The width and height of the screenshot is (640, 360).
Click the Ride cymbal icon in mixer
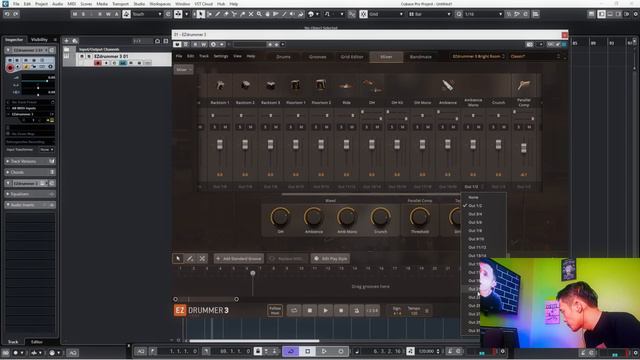coord(346,86)
